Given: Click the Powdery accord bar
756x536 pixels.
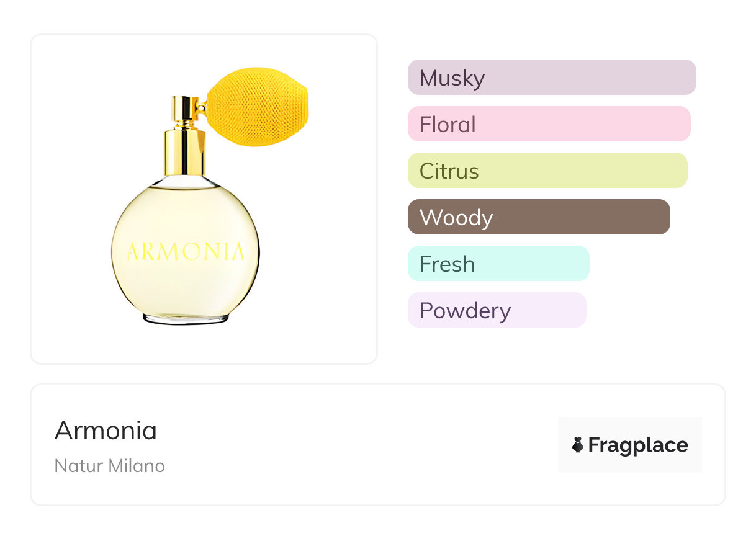Looking at the screenshot, I should tap(497, 310).
